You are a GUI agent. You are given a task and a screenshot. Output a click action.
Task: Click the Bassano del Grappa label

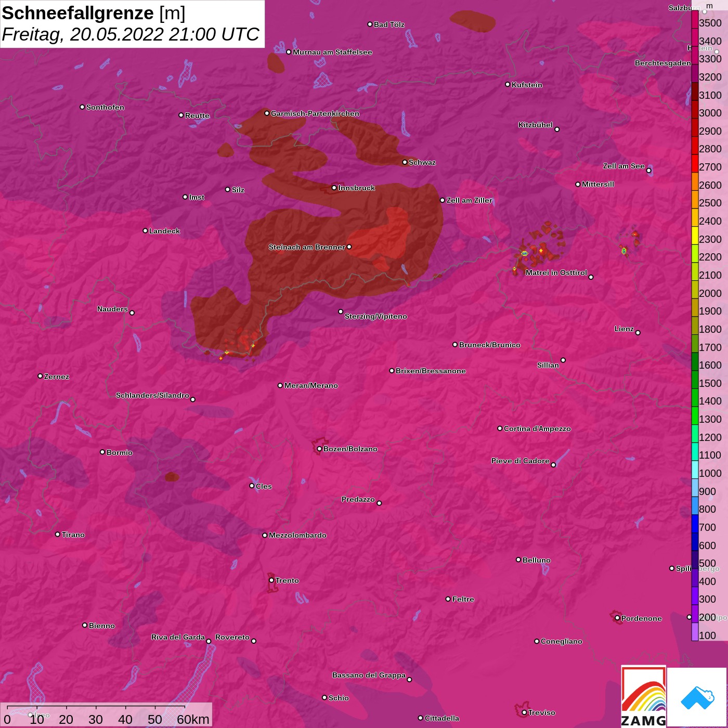tap(369, 675)
